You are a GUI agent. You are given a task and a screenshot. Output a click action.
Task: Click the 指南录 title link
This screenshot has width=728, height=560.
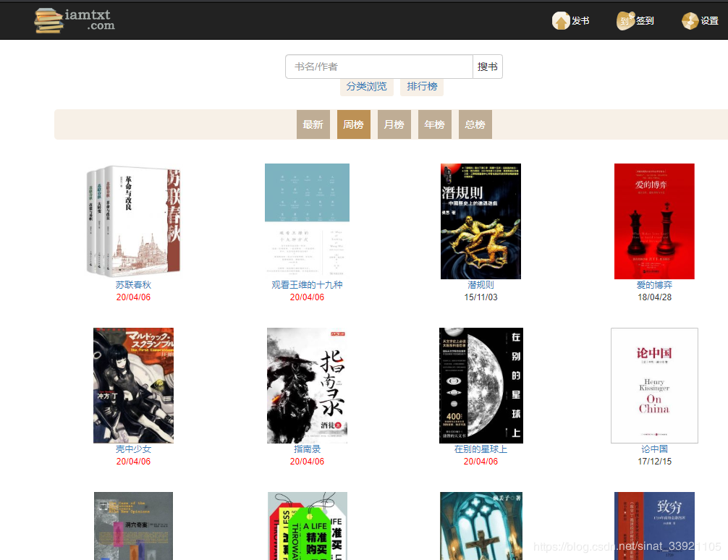click(x=307, y=449)
